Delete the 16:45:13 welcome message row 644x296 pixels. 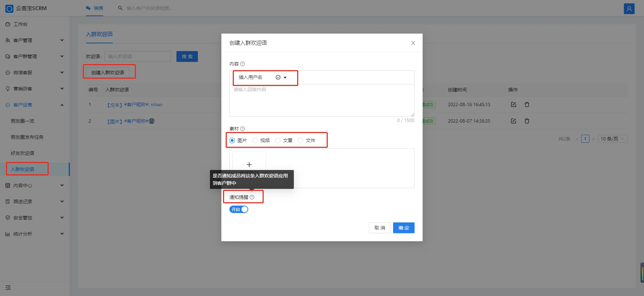[527, 104]
